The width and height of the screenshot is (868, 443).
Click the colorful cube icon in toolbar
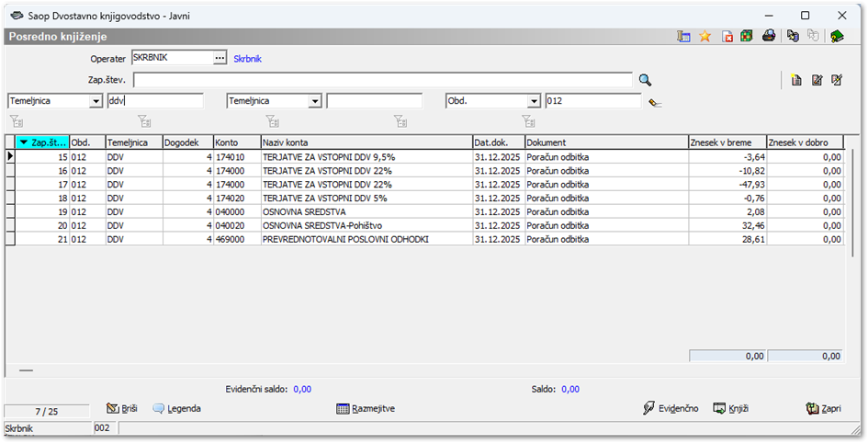(747, 37)
